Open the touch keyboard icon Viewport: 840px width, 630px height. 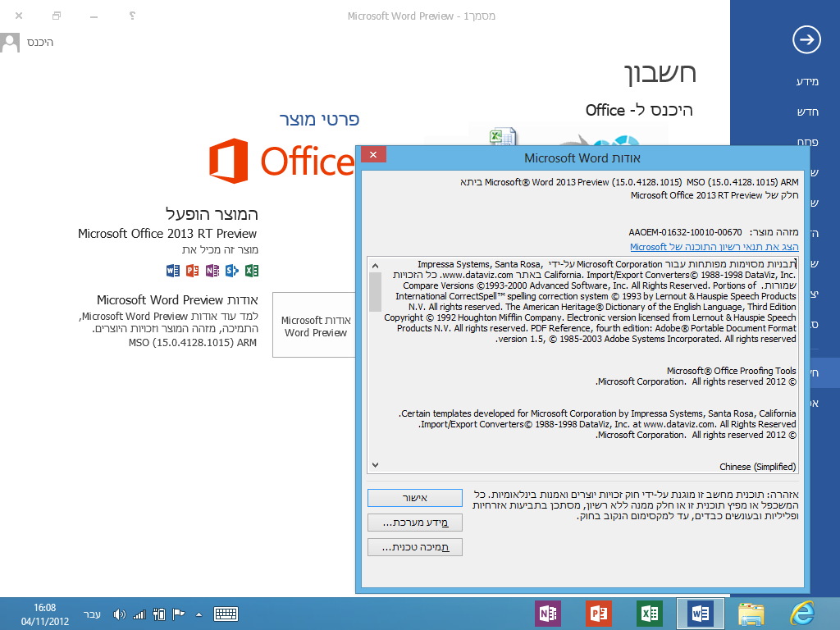(226, 614)
